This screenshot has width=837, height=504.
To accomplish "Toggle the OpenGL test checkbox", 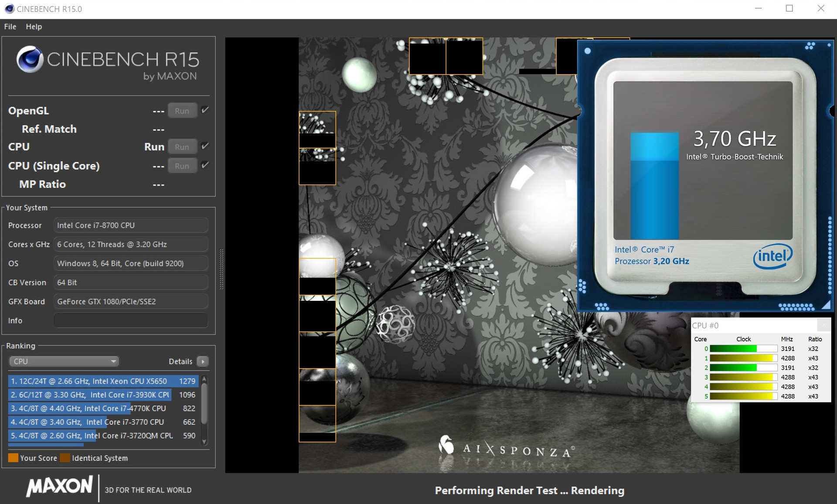I will 205,110.
